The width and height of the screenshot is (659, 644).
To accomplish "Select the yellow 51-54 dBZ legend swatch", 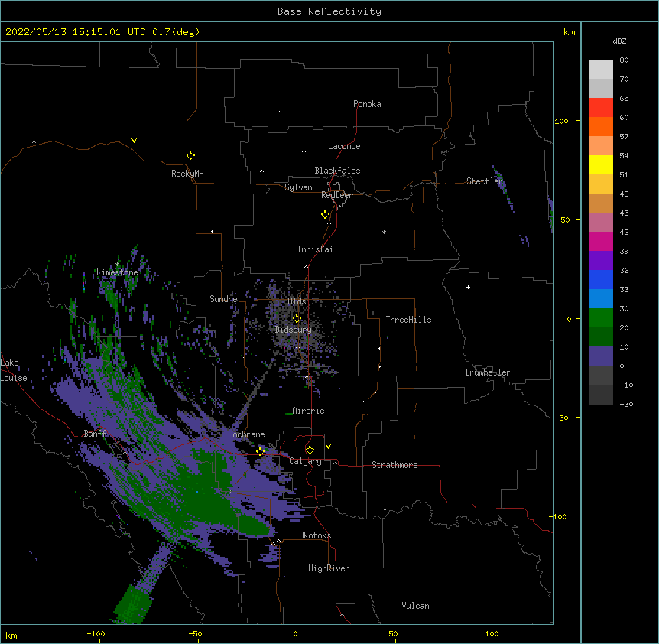I will click(x=601, y=164).
